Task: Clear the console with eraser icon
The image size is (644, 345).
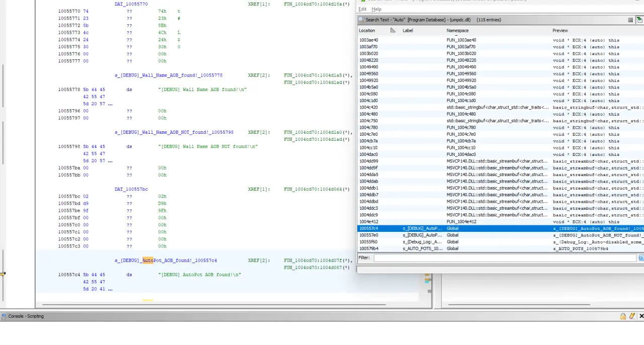Action: [x=632, y=316]
